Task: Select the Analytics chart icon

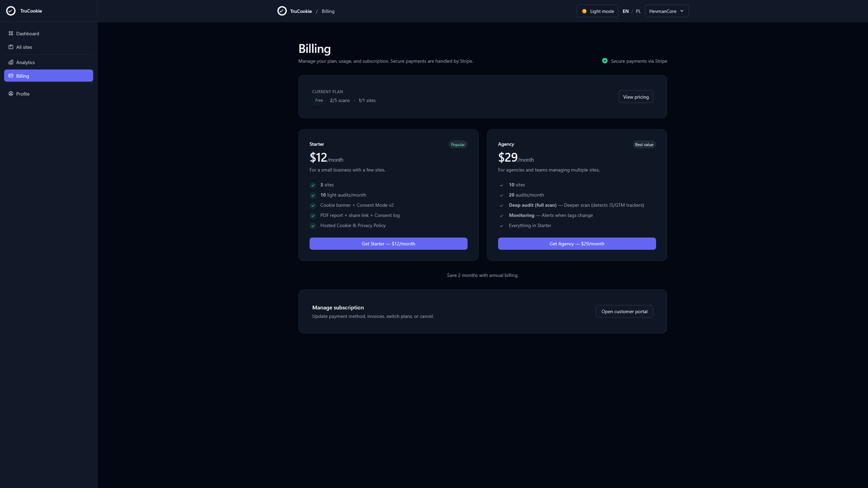Action: (x=11, y=62)
